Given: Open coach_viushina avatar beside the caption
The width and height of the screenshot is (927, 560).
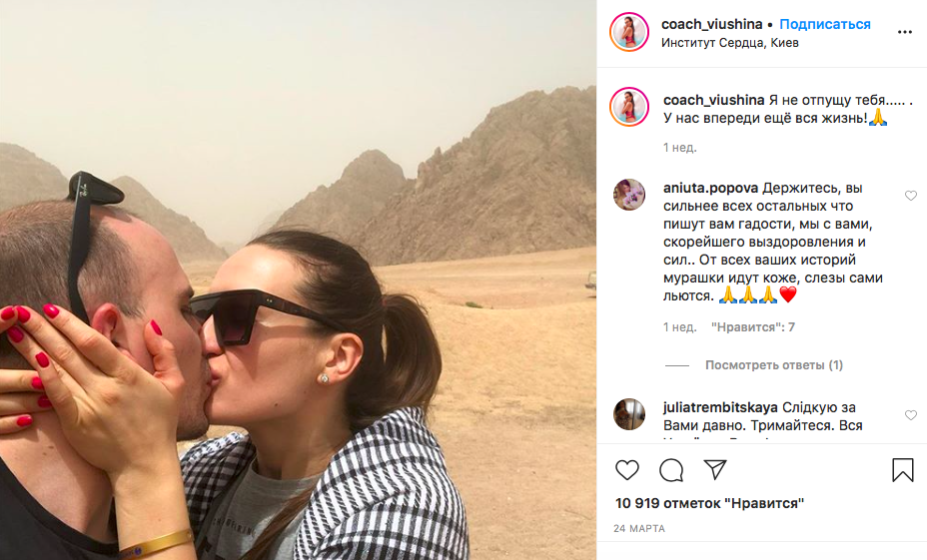Looking at the screenshot, I should pos(629,107).
